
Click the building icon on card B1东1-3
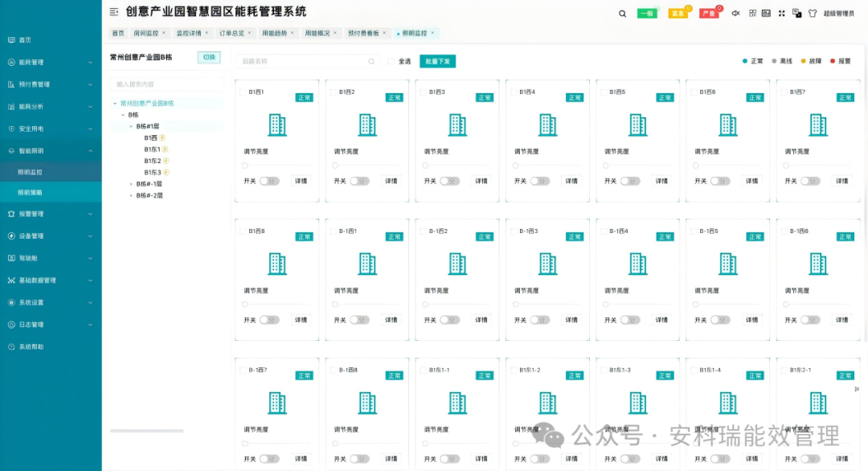(637, 403)
